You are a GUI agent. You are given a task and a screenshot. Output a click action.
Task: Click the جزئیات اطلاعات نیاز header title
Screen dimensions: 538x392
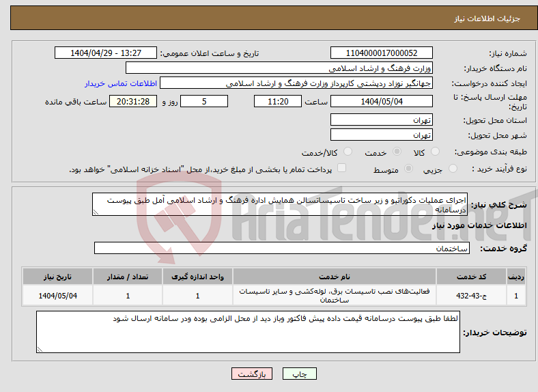(x=487, y=18)
